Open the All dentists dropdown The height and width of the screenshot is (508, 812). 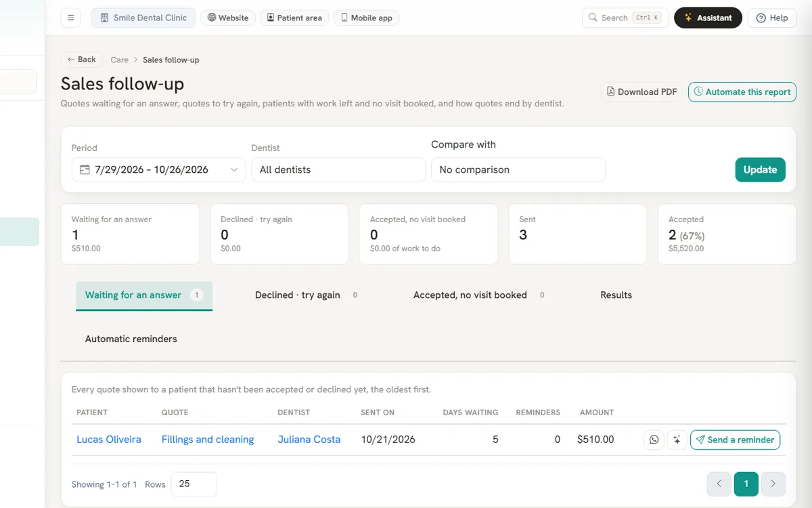click(338, 170)
